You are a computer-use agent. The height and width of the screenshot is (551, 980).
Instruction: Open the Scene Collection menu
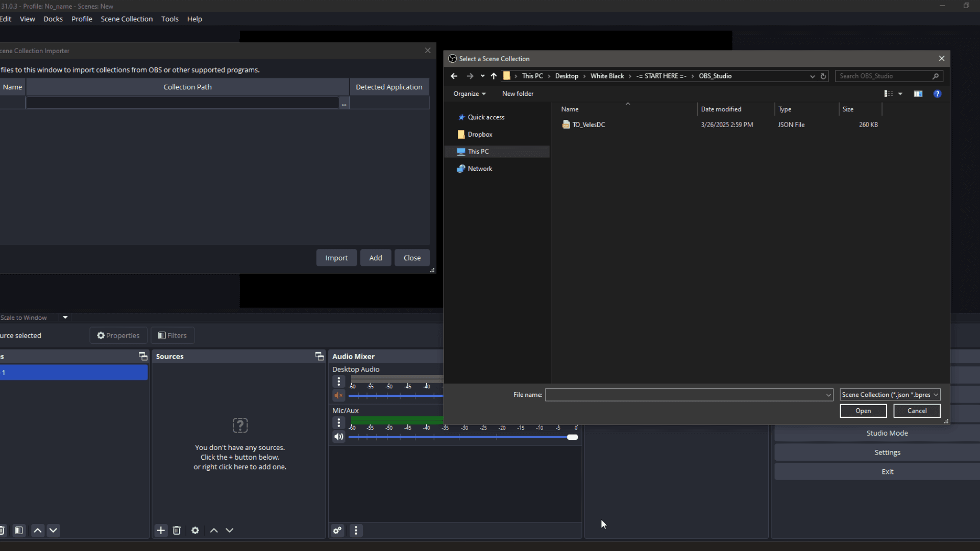coord(127,19)
